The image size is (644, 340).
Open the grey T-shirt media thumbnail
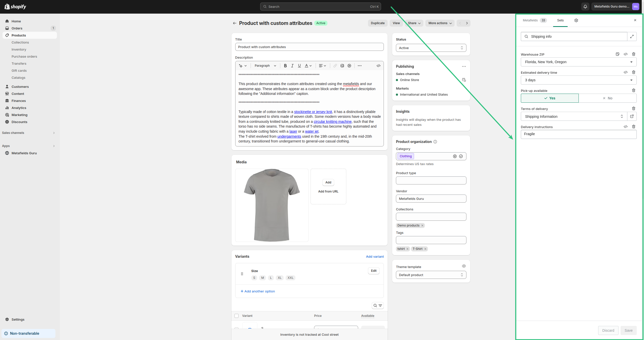tap(272, 205)
